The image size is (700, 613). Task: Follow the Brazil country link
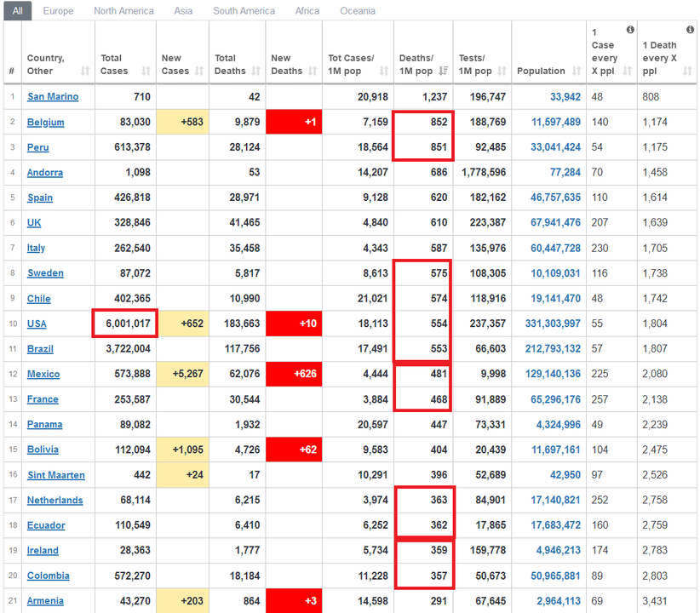point(38,349)
